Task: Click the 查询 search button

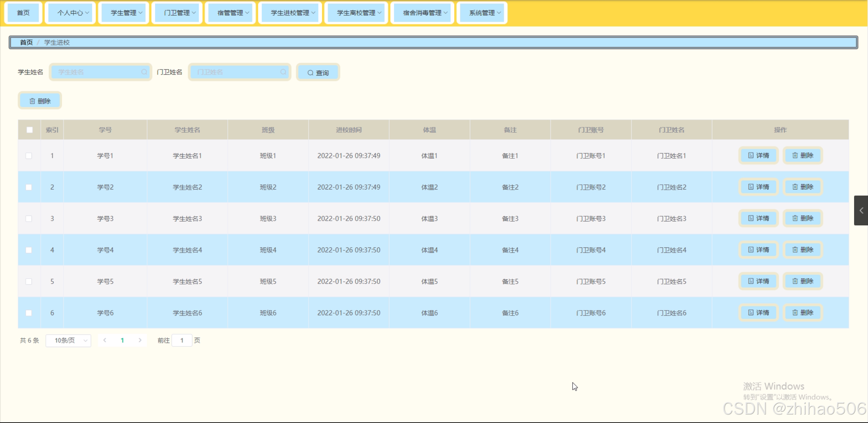Action: (x=318, y=73)
